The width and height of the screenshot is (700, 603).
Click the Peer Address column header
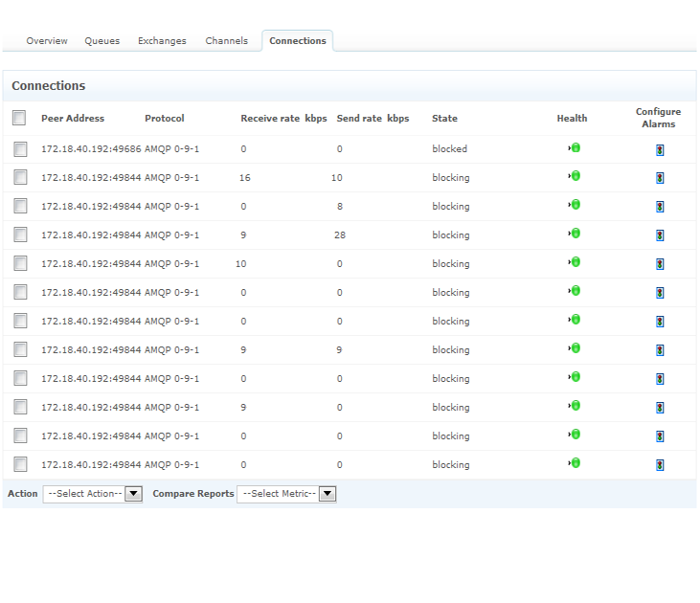pos(73,119)
